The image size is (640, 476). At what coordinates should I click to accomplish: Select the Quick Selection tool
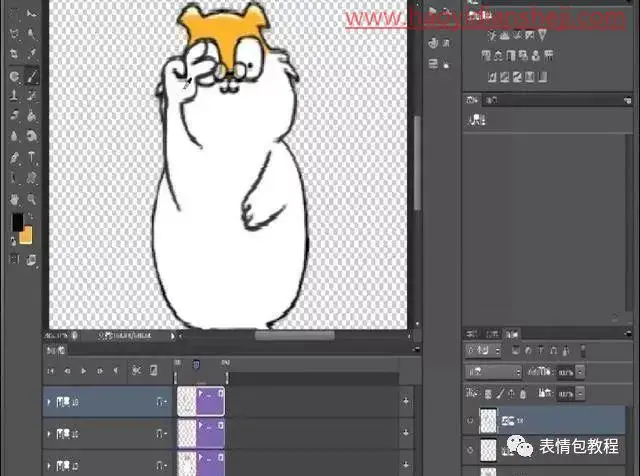[31, 33]
